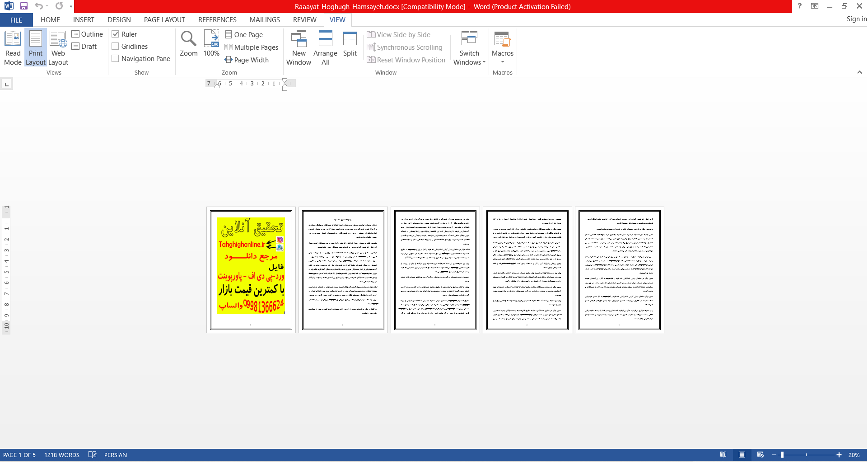Expand the Macros dropdown arrow
This screenshot has width=868, height=462.
coord(503,62)
